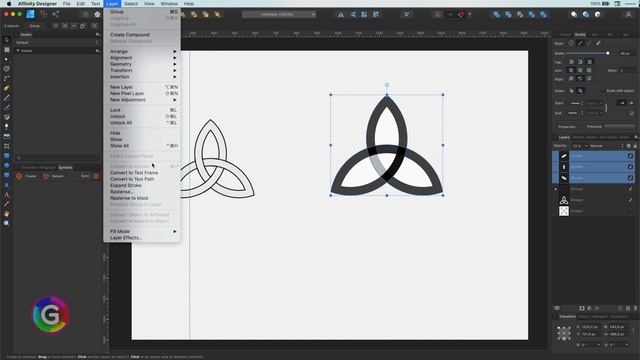Open the user account icon
This screenshot has width=640, height=360.
(629, 14)
